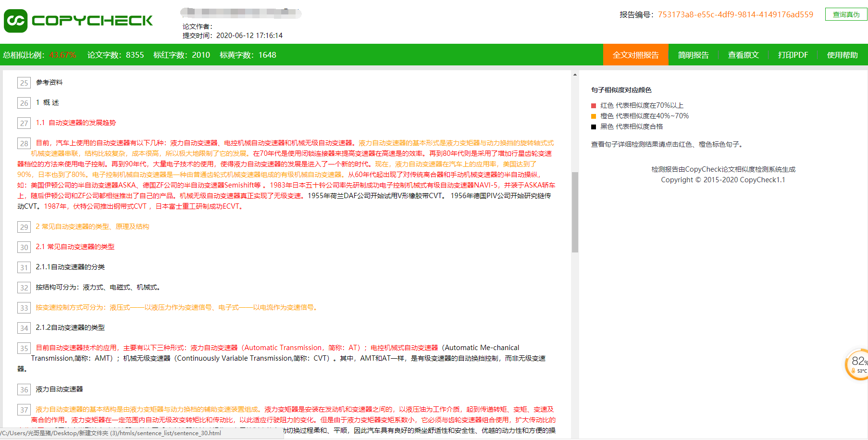
Task: Click paragraph number box 28
Action: click(24, 143)
